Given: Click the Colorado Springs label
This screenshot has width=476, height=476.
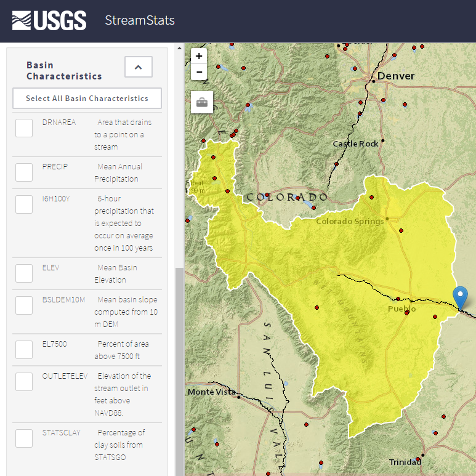Looking at the screenshot, I should pos(350,221).
